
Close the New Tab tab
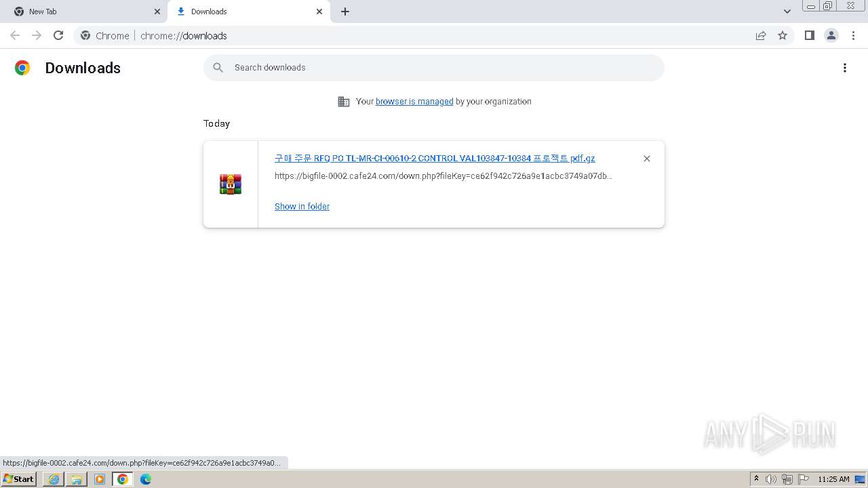[157, 12]
